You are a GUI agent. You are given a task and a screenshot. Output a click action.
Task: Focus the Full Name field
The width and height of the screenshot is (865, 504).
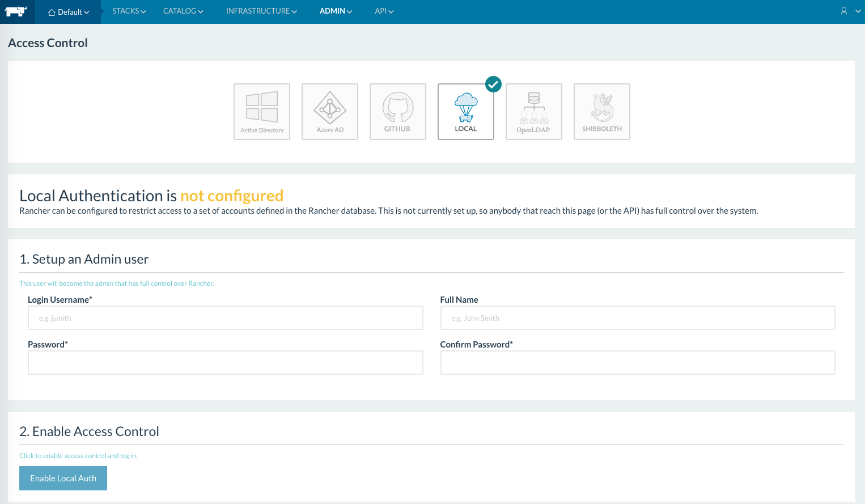pyautogui.click(x=638, y=318)
